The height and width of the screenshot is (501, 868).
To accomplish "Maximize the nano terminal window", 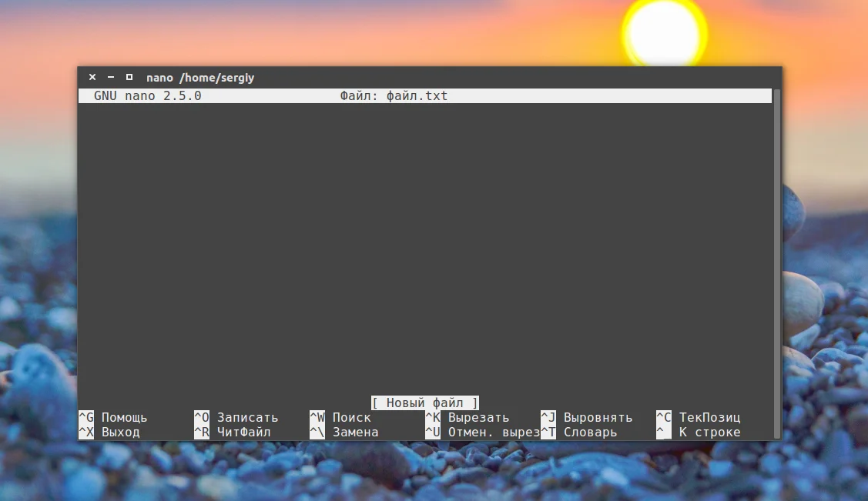I will coord(129,78).
